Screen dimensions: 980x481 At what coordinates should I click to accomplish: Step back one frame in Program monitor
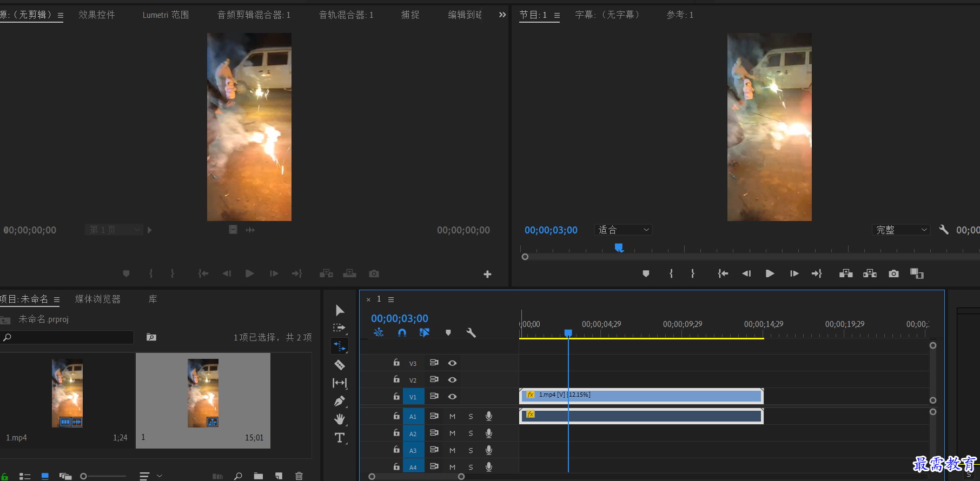tap(746, 274)
